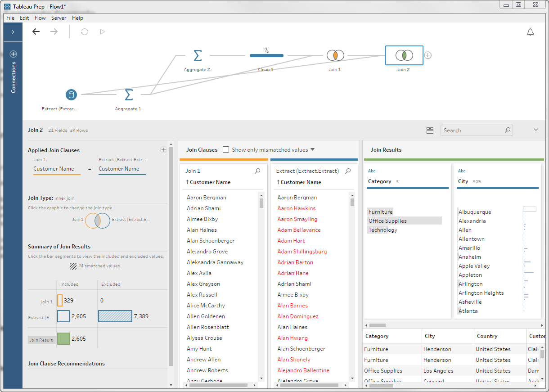Image resolution: width=549 pixels, height=392 pixels.
Task: Click Join 1 included bar 329
Action: coord(60,300)
